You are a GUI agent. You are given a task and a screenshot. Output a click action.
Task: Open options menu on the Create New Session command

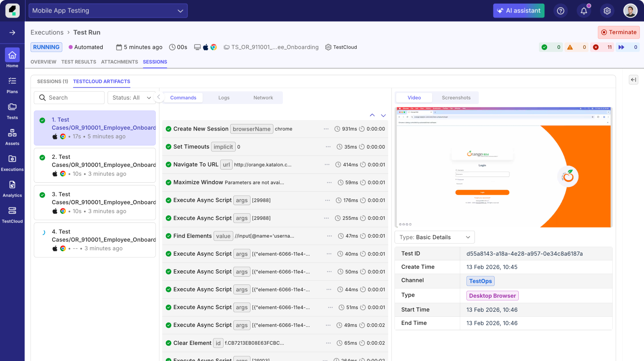[x=326, y=129]
